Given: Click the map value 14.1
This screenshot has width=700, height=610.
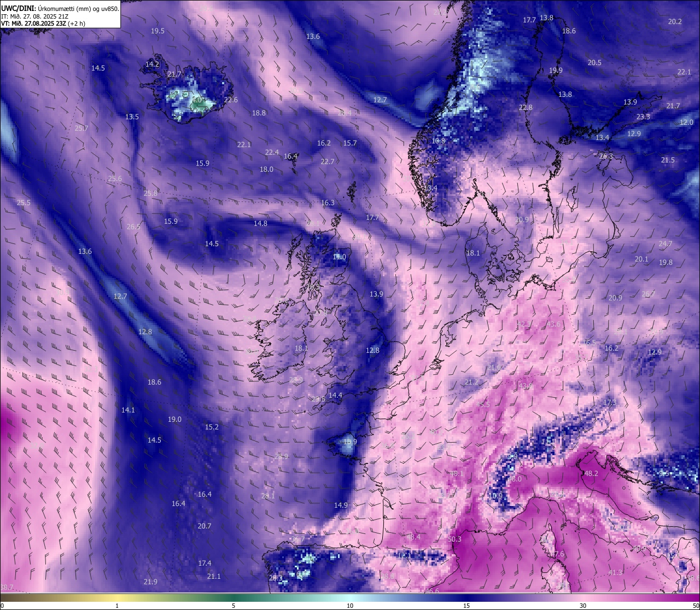Looking at the screenshot, I should point(128,410).
